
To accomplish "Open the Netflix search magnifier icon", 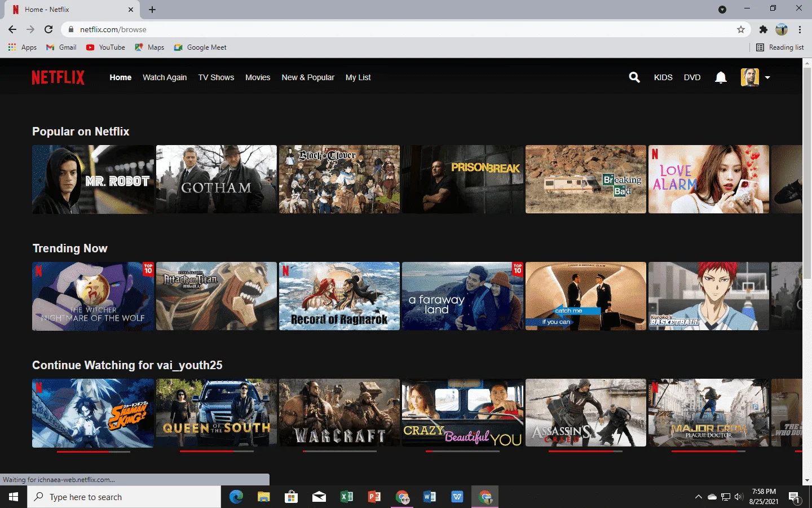I will click(634, 77).
